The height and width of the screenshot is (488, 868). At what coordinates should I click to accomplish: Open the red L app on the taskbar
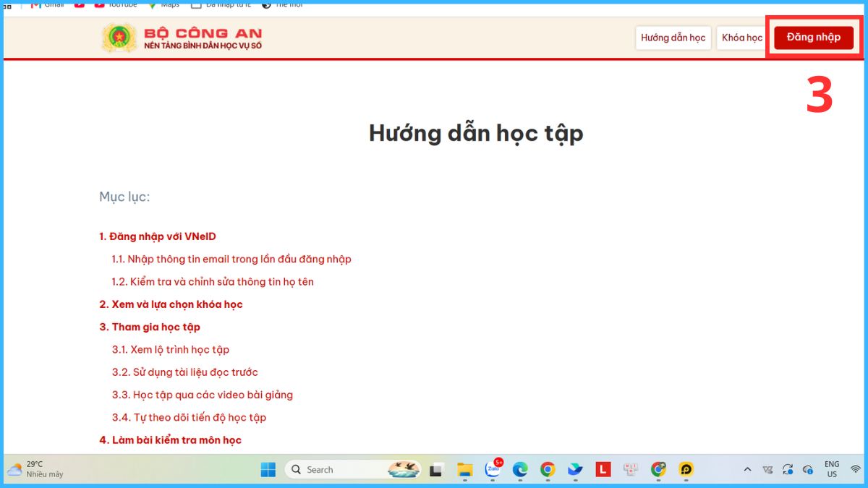603,470
